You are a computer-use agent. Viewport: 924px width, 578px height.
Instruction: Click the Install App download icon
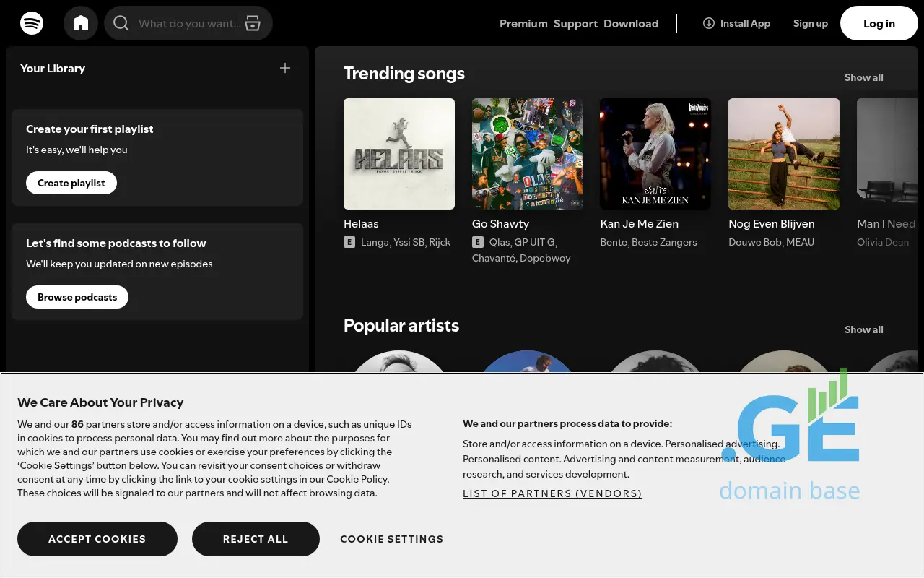(x=708, y=23)
